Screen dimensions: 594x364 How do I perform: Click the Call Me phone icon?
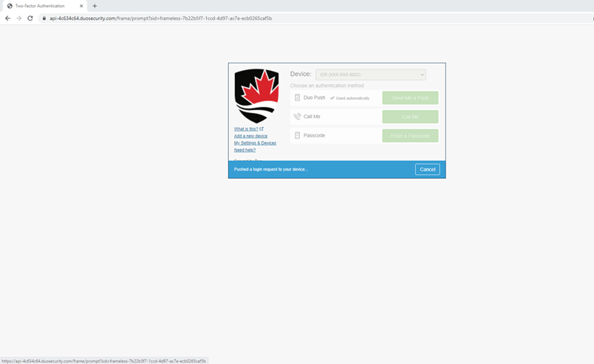click(x=297, y=117)
